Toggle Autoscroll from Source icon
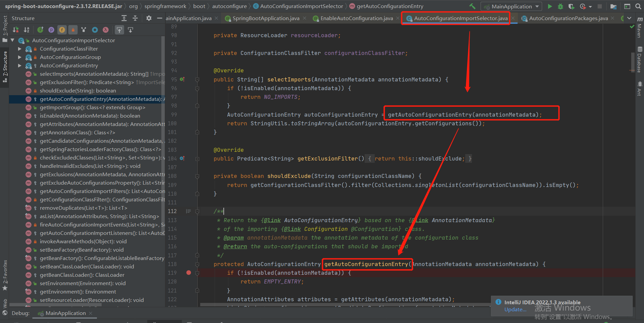The image size is (644, 323). click(x=130, y=30)
